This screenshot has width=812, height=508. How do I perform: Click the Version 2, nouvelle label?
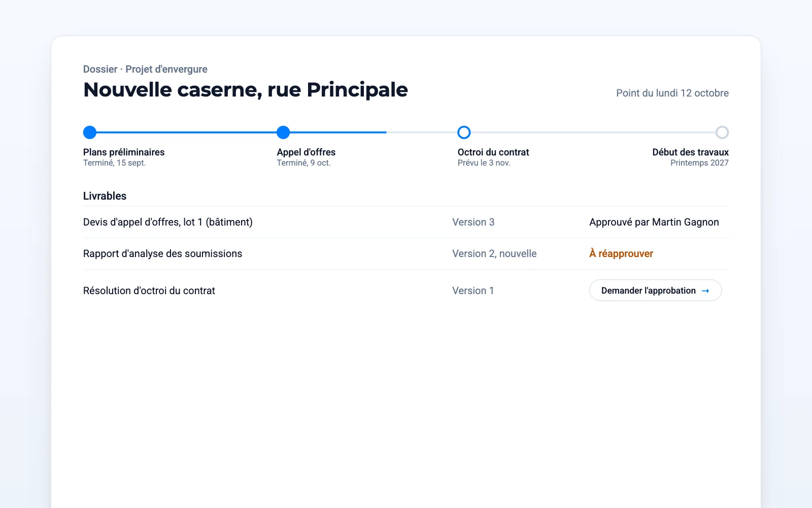click(x=494, y=253)
